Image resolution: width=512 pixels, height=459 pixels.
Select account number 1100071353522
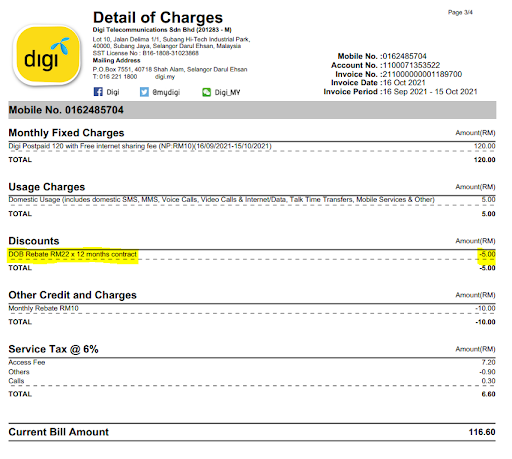click(411, 65)
